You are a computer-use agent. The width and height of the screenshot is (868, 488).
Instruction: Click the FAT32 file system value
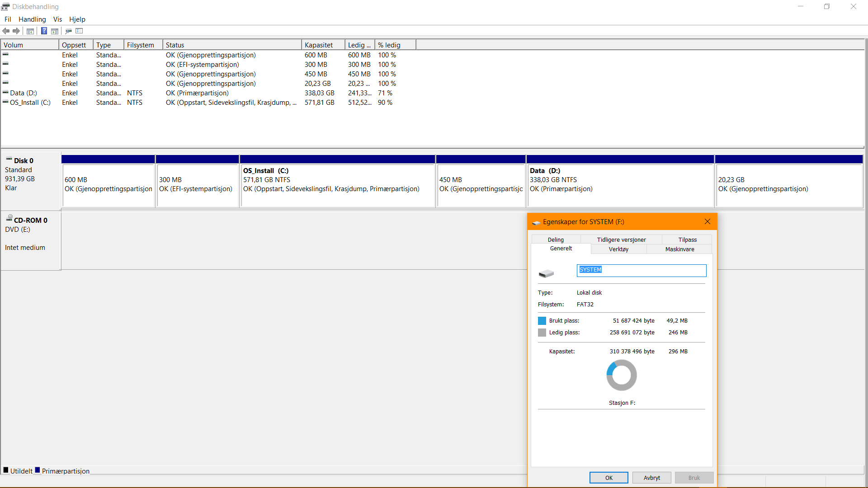point(585,305)
